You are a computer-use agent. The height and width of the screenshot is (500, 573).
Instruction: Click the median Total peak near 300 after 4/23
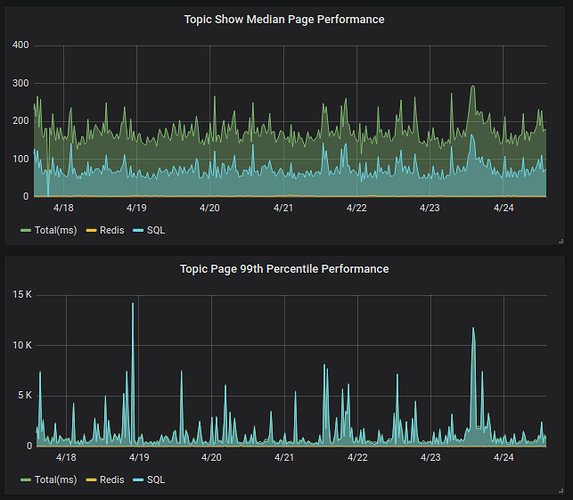473,88
